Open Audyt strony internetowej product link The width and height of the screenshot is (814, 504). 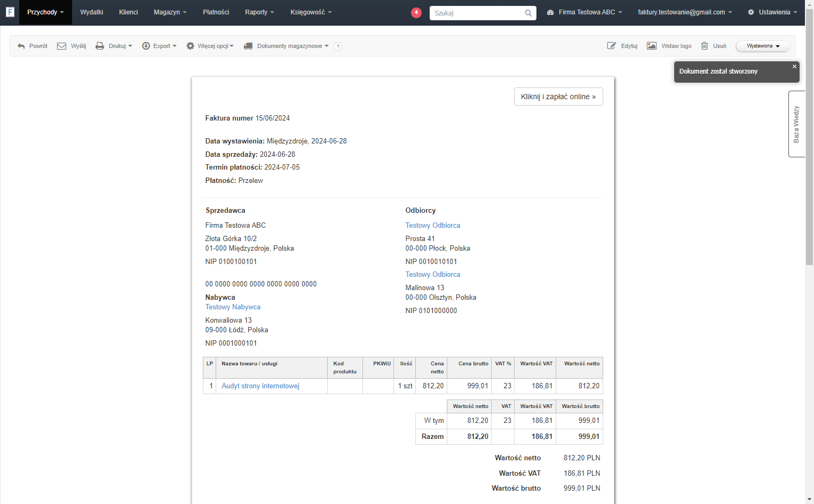pos(260,386)
